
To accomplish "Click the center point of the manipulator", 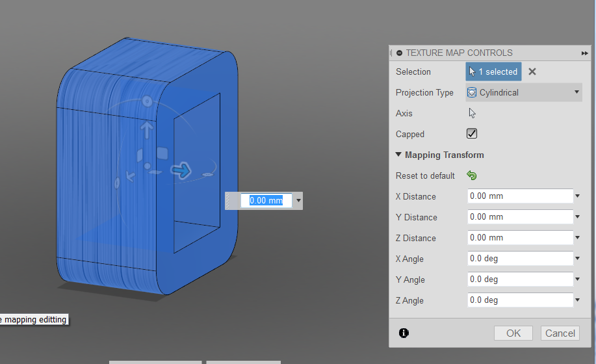I will click(x=147, y=166).
